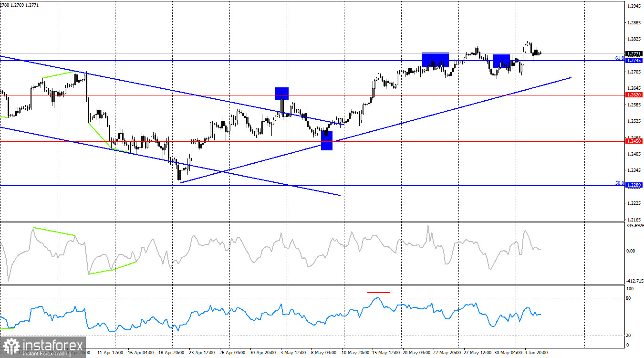Select the blue marker box near 3 May
This screenshot has height=358, width=644.
tap(282, 94)
